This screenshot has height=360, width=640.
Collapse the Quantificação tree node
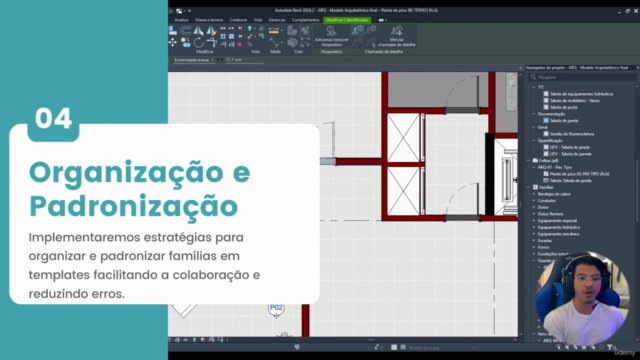tap(533, 140)
